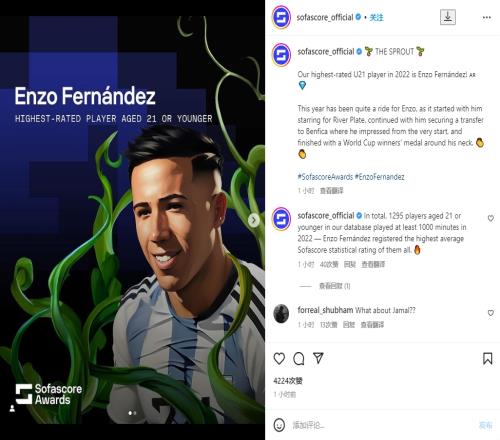The height and width of the screenshot is (440, 500).
Task: Share the post with paper plane icon
Action: click(318, 358)
